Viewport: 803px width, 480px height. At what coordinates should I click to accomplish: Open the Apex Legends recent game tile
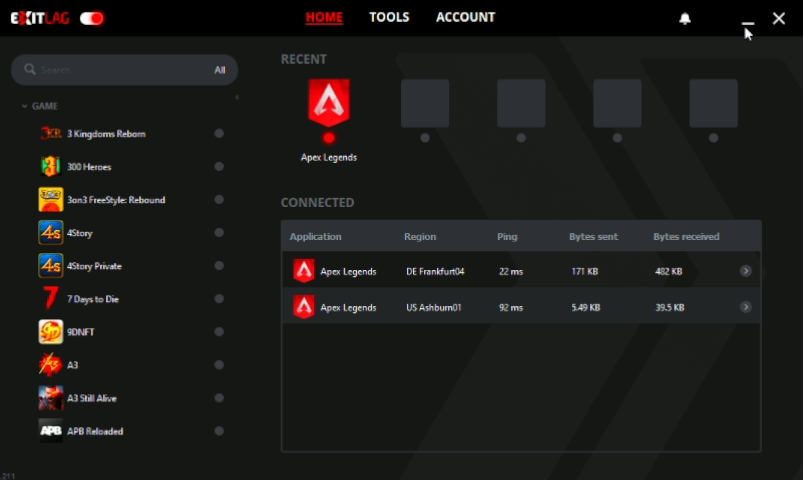pos(329,102)
